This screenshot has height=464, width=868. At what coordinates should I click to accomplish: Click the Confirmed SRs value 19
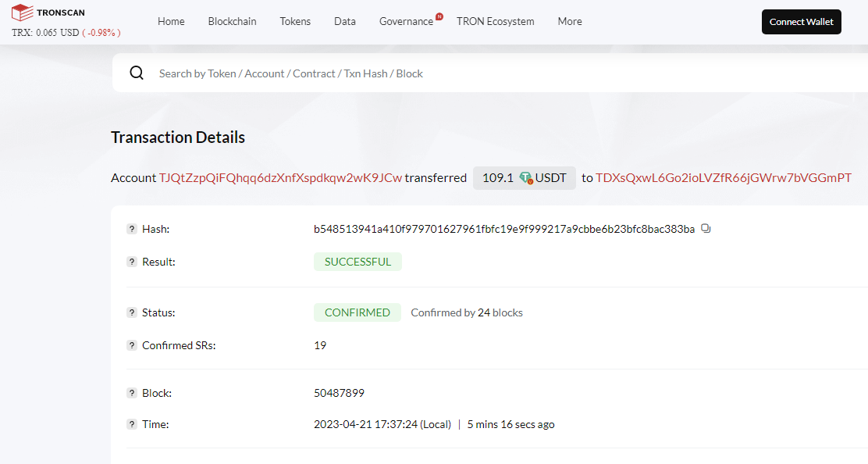(x=320, y=345)
